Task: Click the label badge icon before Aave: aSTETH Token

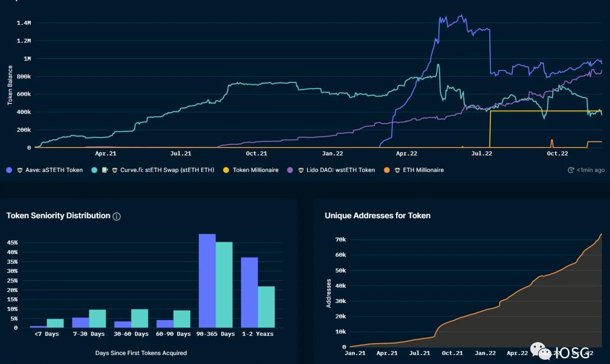Action: pos(20,170)
